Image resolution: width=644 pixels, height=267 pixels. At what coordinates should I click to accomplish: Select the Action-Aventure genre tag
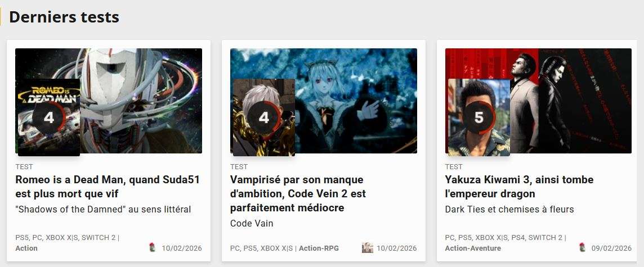pos(473,248)
